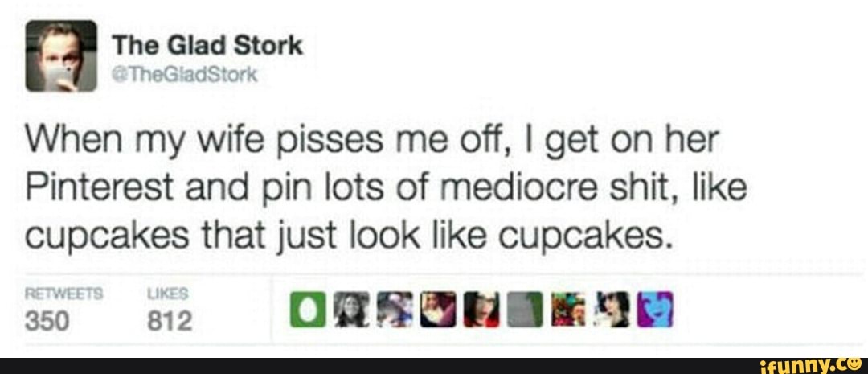Click the purple and blue cartoon avatar
The image size is (868, 374).
point(656,309)
